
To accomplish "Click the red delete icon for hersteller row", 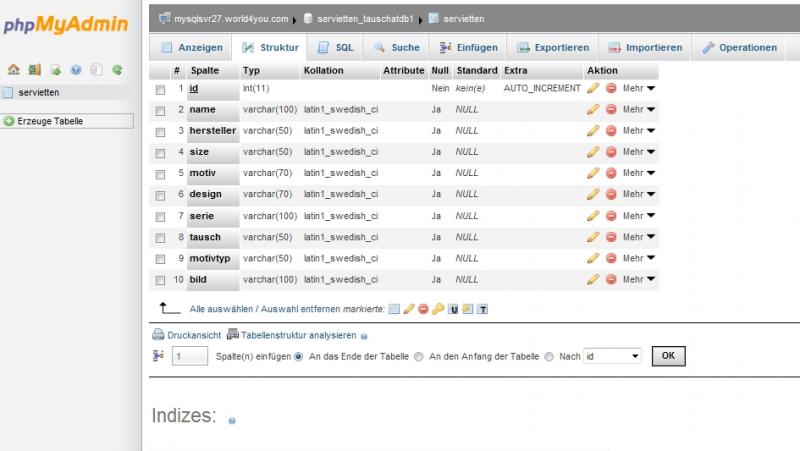I will [x=610, y=131].
